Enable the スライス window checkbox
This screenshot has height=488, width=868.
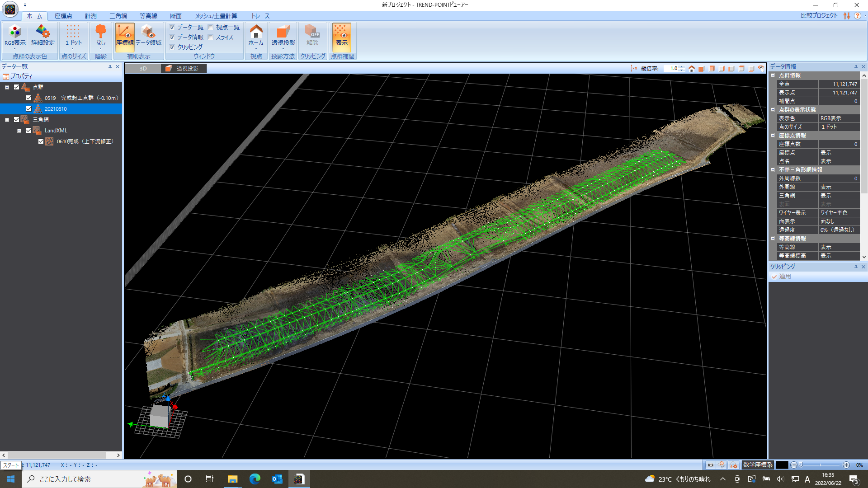click(x=211, y=38)
